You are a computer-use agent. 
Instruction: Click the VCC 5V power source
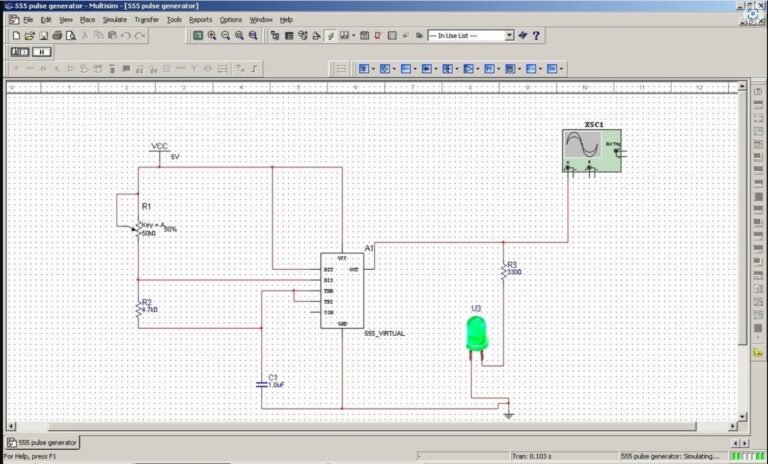160,151
